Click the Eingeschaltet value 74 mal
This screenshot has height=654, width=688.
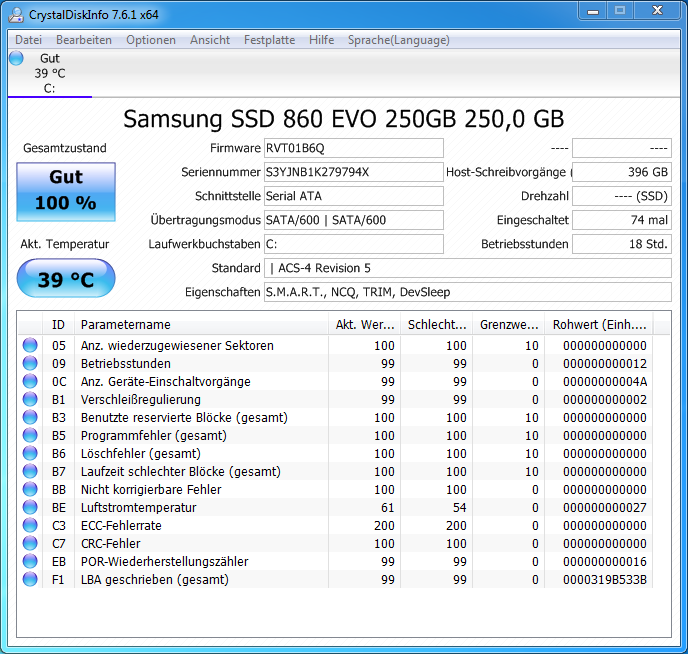[622, 220]
